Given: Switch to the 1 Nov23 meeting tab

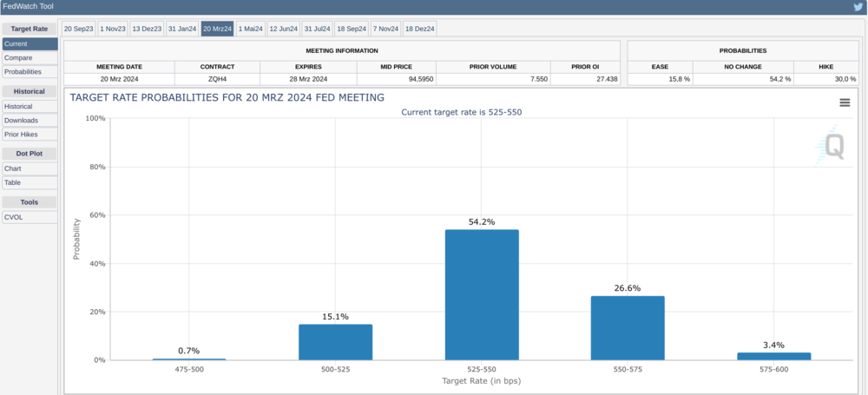Looking at the screenshot, I should click(x=112, y=29).
